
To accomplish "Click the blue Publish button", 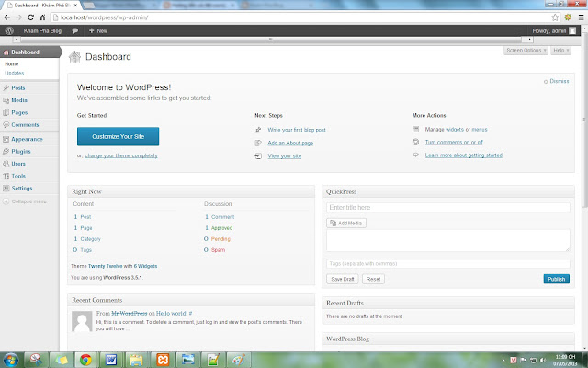I will [556, 279].
